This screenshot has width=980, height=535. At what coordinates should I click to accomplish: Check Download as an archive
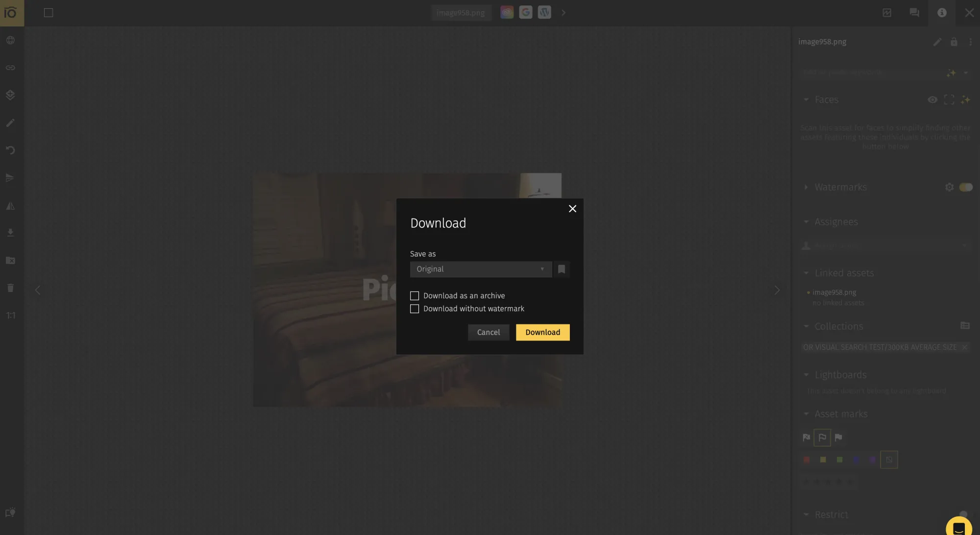[415, 296]
